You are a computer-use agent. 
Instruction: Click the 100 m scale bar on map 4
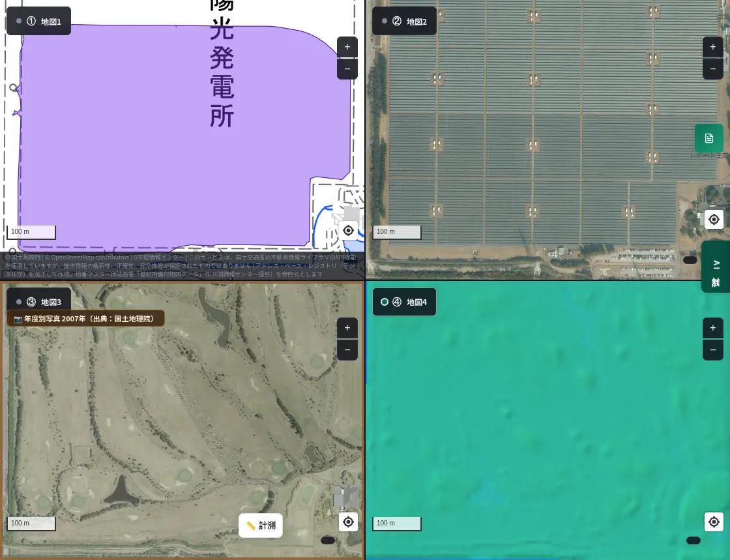pos(397,523)
